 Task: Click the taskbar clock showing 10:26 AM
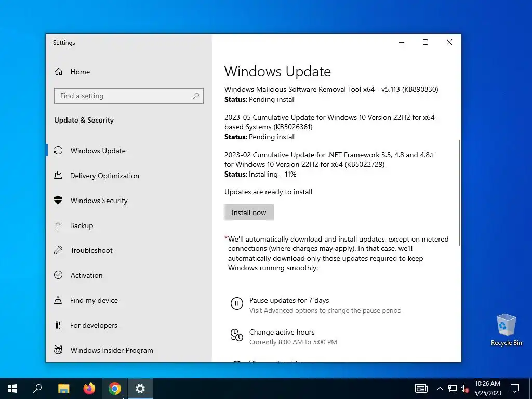(x=487, y=384)
